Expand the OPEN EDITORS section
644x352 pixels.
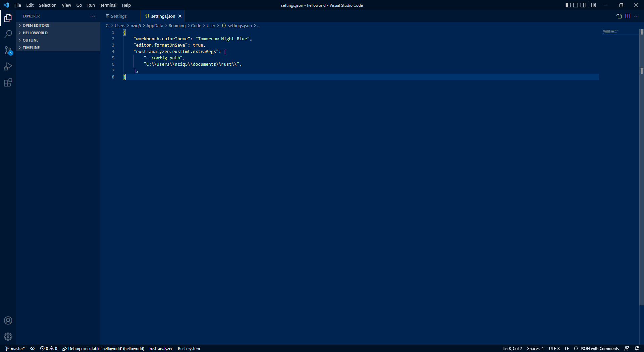point(58,25)
